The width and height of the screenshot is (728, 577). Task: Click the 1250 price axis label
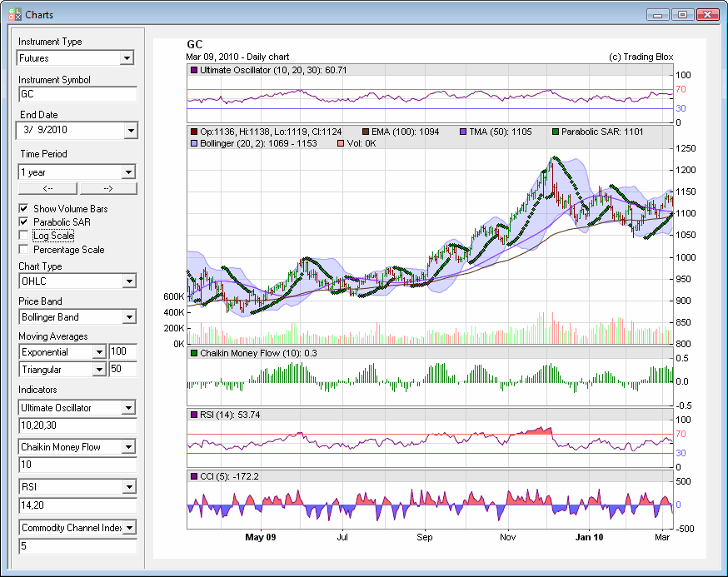pyautogui.click(x=686, y=148)
